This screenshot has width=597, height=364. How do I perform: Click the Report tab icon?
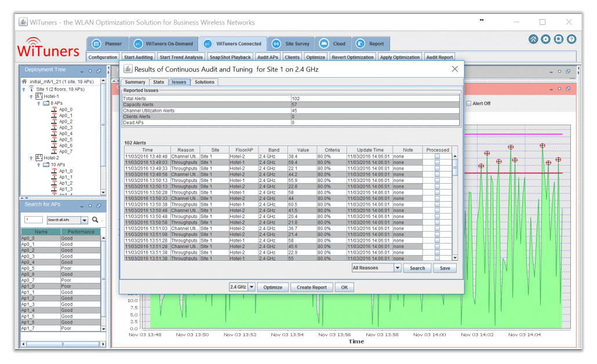[360, 43]
